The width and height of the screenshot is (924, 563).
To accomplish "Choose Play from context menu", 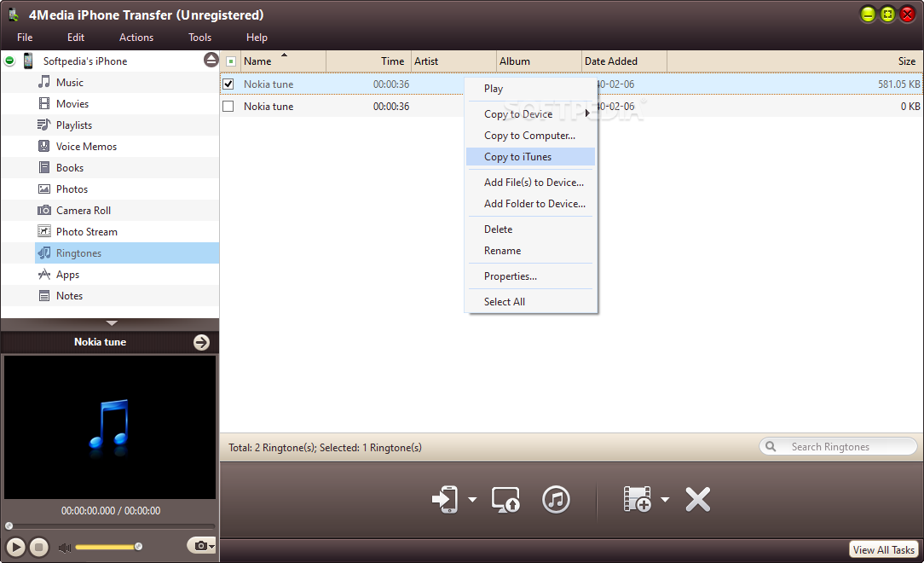I will (x=530, y=89).
